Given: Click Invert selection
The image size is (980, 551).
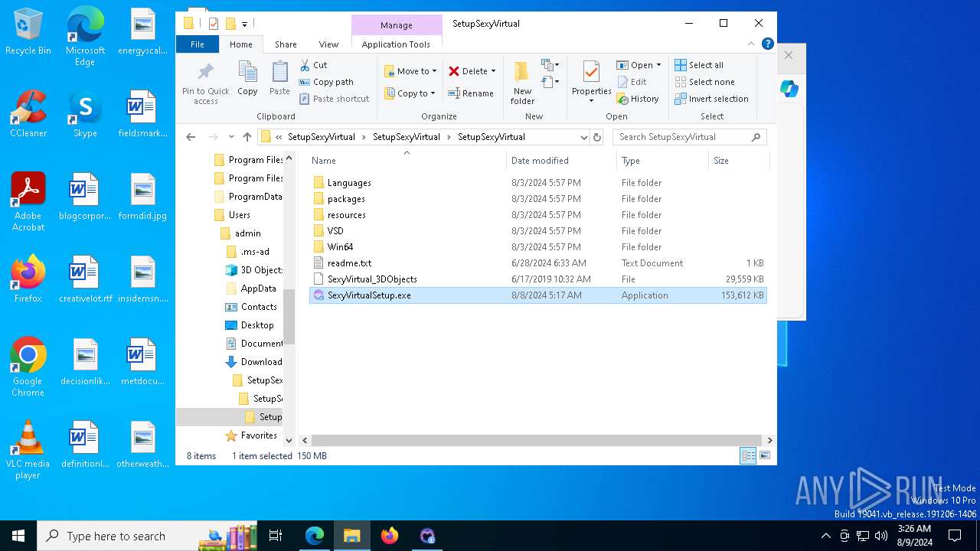Looking at the screenshot, I should pyautogui.click(x=711, y=99).
